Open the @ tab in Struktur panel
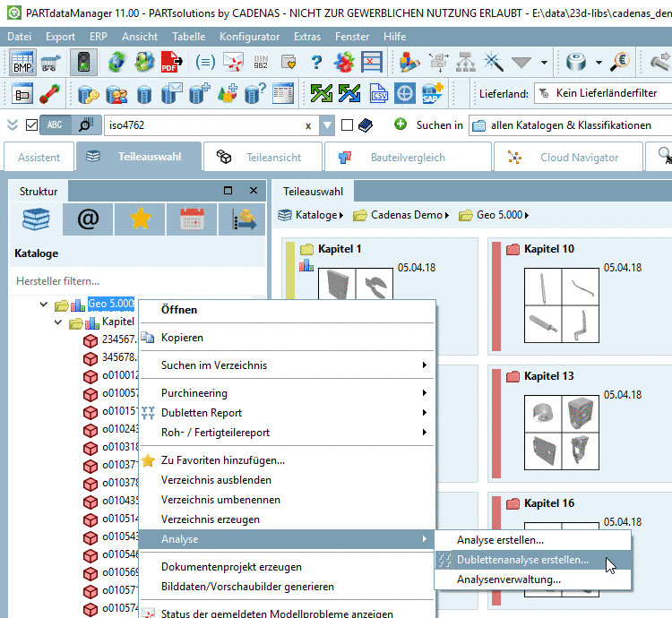 coord(88,219)
